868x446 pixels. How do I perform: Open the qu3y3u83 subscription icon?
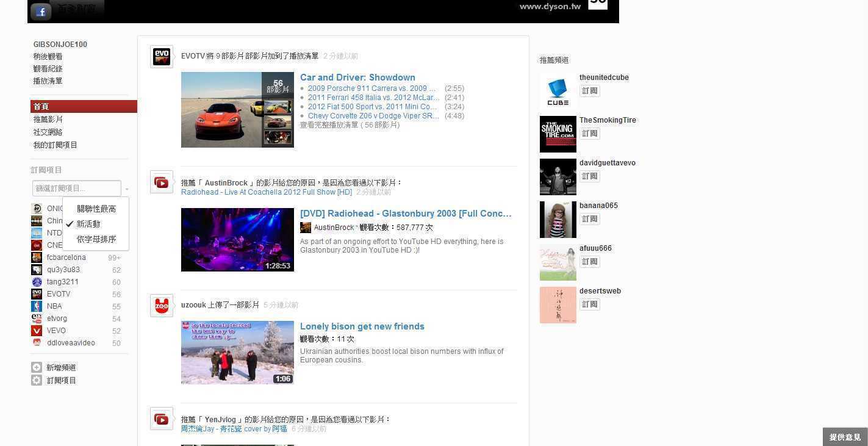(37, 270)
